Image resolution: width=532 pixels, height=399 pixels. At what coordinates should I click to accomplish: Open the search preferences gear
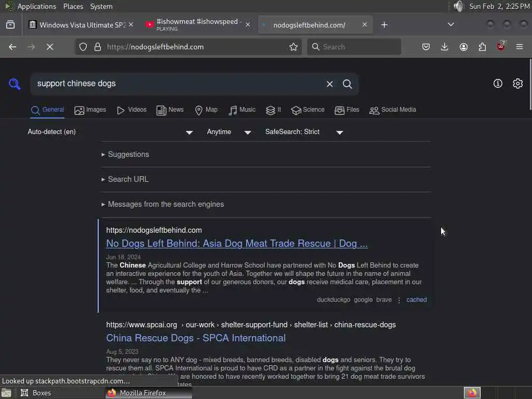click(517, 84)
